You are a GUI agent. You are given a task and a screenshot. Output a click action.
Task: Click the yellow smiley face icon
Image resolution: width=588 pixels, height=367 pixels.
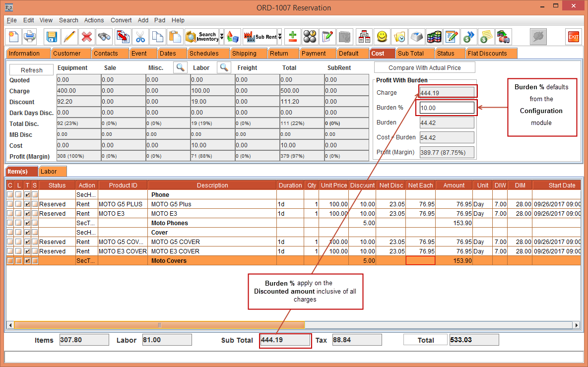tap(382, 37)
